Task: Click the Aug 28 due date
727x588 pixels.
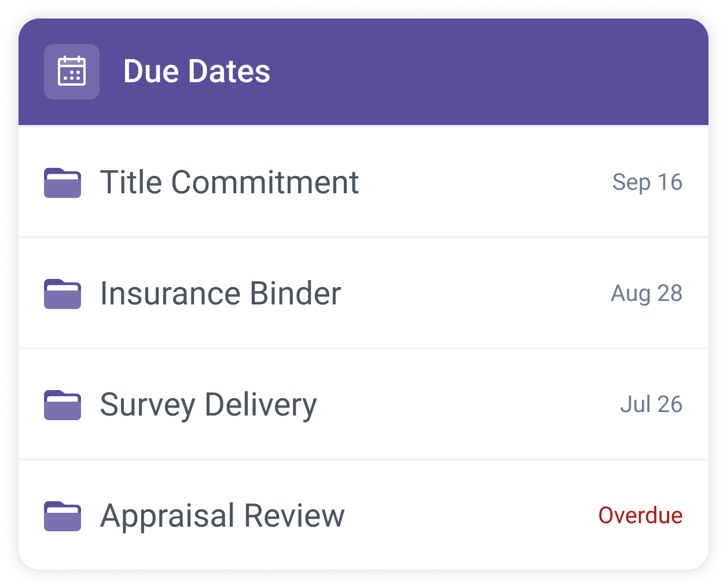Action: click(x=647, y=293)
